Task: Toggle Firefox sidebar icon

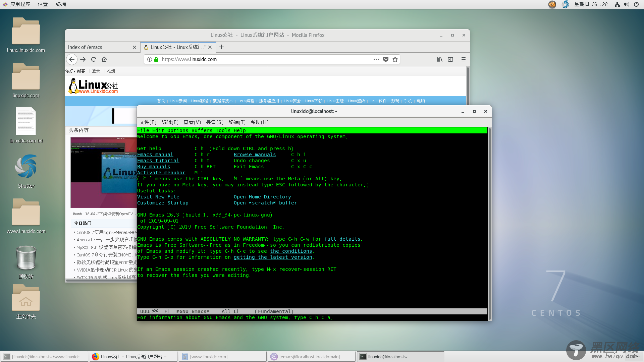Action: [450, 59]
